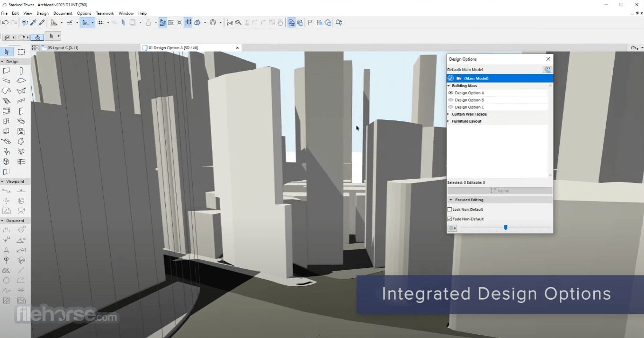Image resolution: width=644 pixels, height=338 pixels.
Task: Select the Roof tool
Action: point(7,91)
